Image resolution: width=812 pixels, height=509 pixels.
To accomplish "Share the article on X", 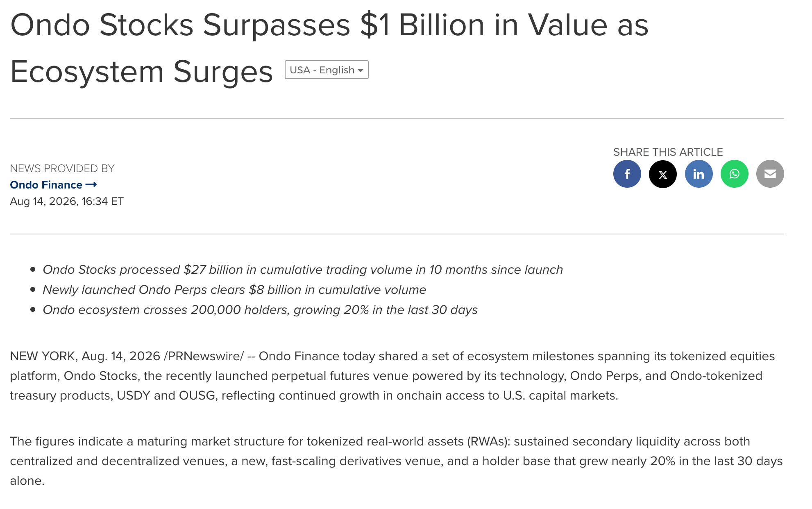I will (662, 174).
